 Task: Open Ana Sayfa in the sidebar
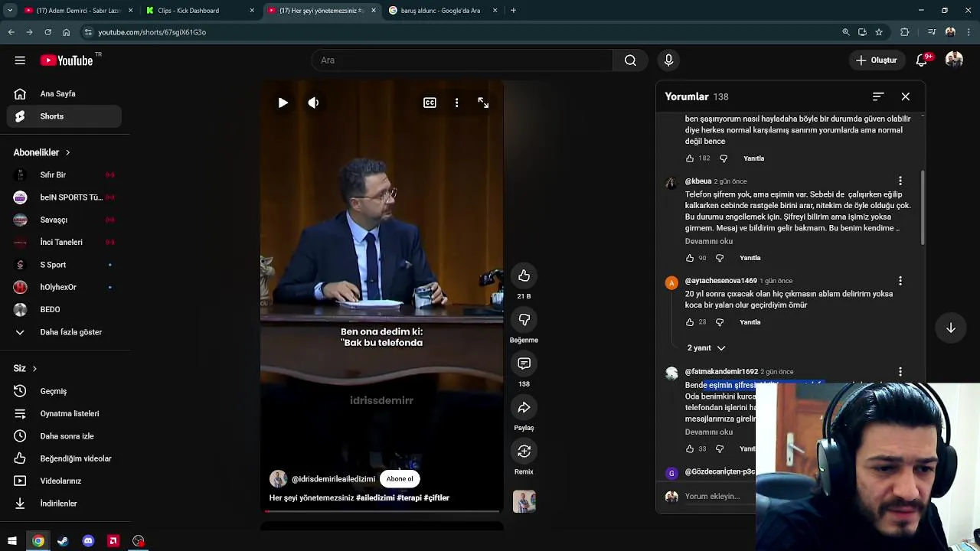click(x=64, y=93)
